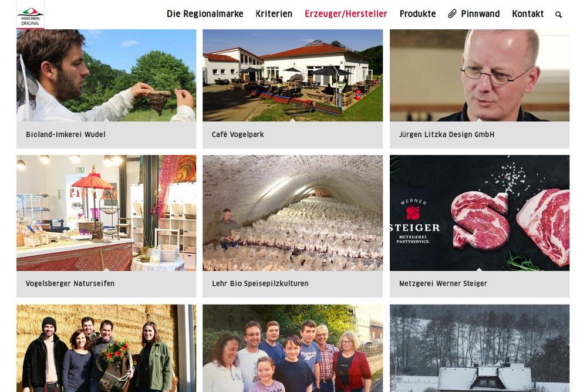Screen dimensions: 587x392
Task: Open the Café Vogelpark title link
Action: click(x=238, y=134)
